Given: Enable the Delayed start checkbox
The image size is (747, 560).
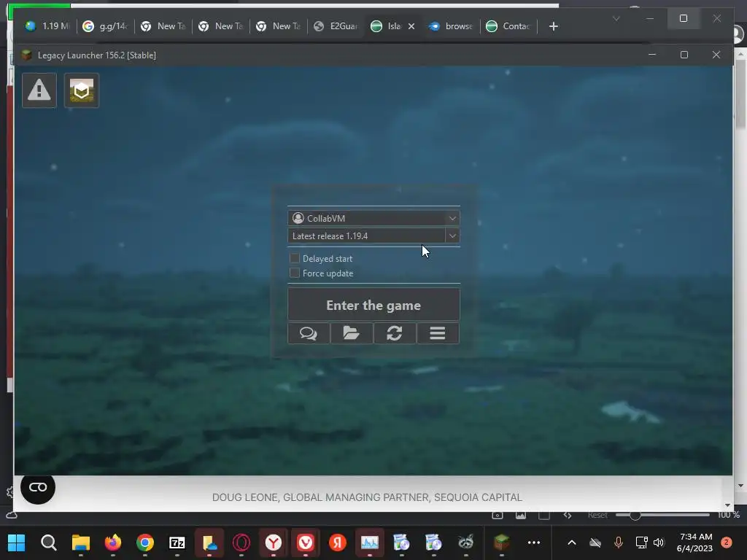Looking at the screenshot, I should pos(295,258).
